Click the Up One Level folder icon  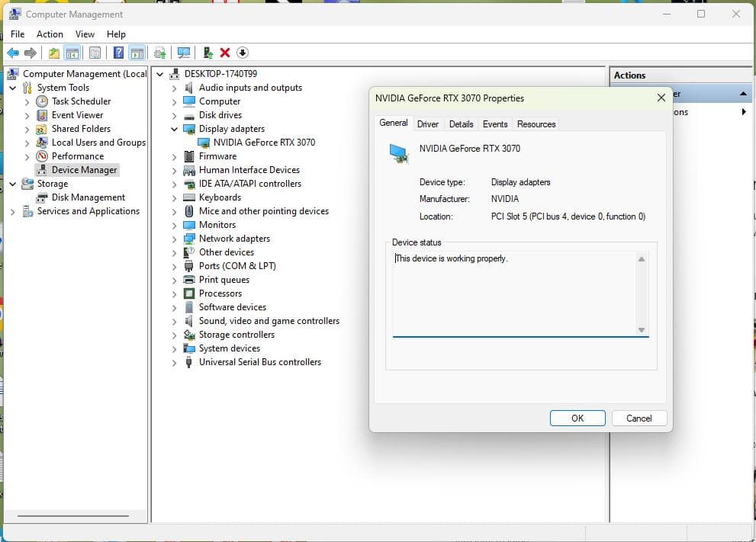[x=53, y=53]
